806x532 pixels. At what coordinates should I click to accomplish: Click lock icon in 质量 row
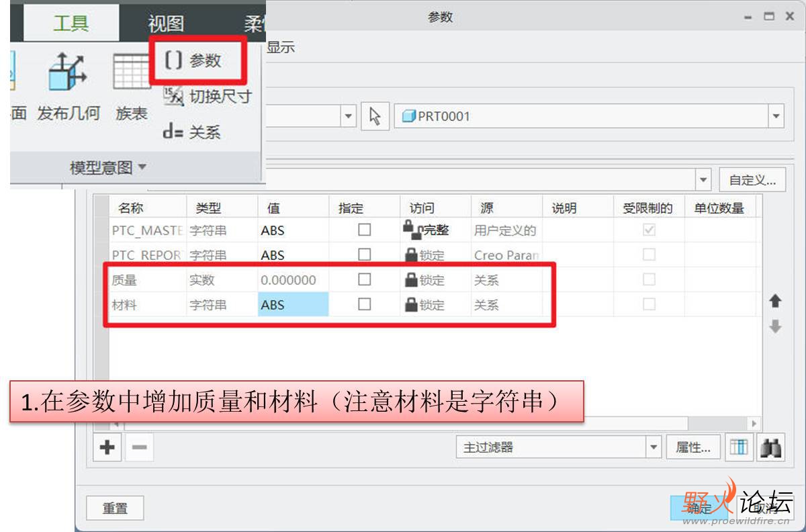tap(411, 279)
